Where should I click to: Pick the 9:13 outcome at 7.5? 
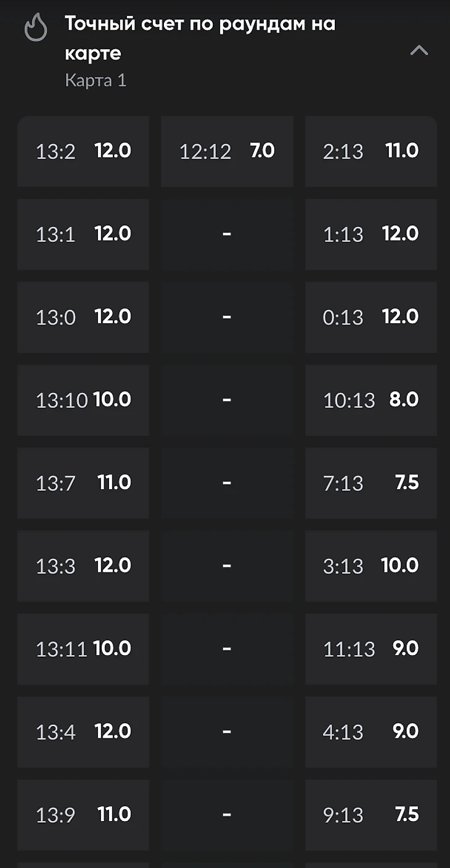(370, 814)
